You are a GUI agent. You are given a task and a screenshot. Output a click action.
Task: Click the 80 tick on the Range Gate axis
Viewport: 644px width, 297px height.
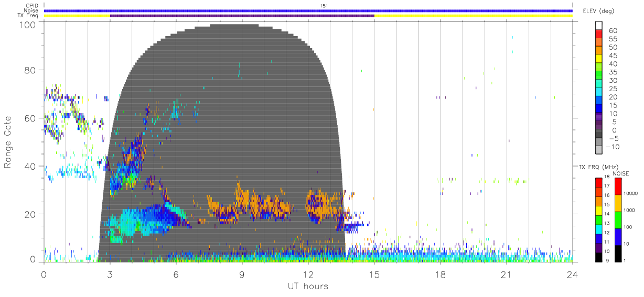pyautogui.click(x=30, y=70)
